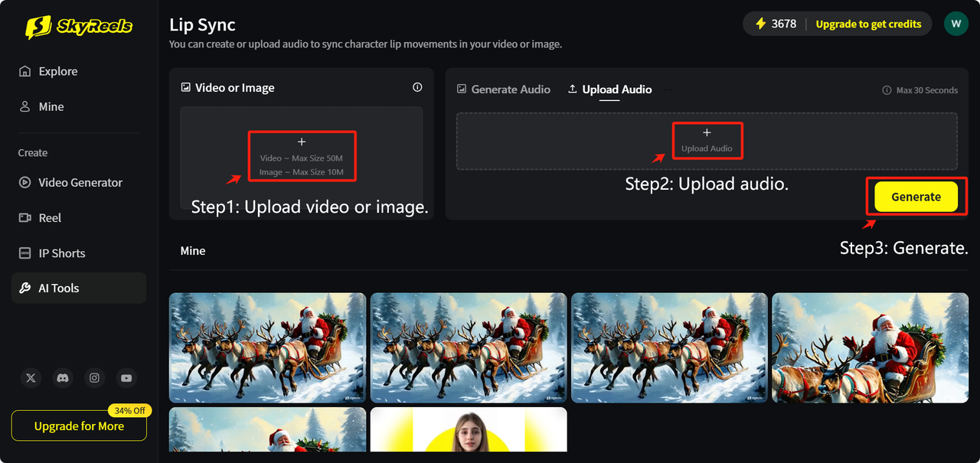Click the Create section label in the sidebar
Viewport: 980px width, 463px height.
pos(33,153)
